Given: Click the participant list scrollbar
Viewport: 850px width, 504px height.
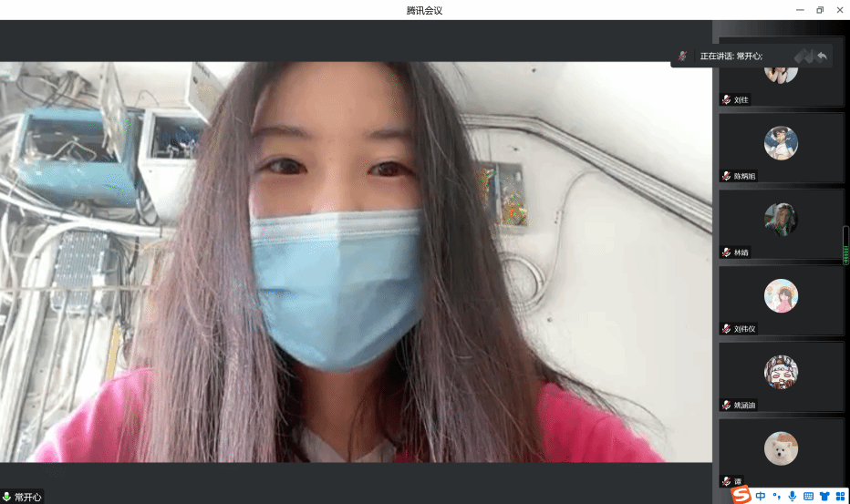Looking at the screenshot, I should coord(845,246).
